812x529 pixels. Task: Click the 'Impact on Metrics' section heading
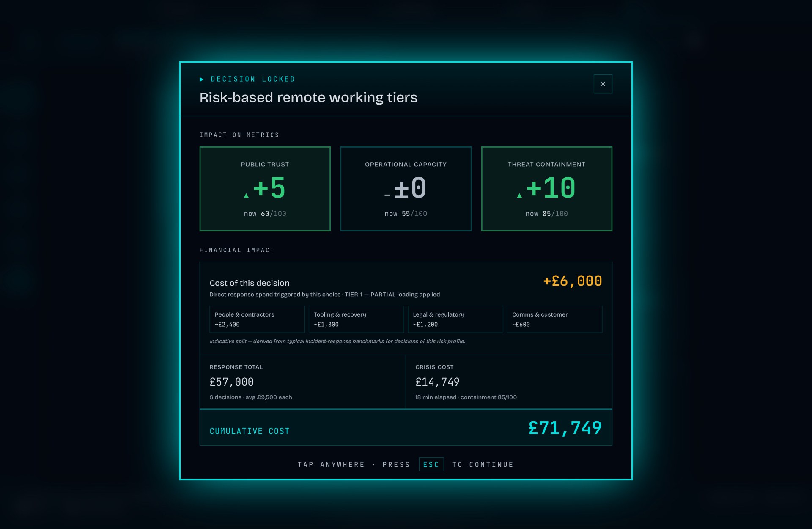point(239,135)
